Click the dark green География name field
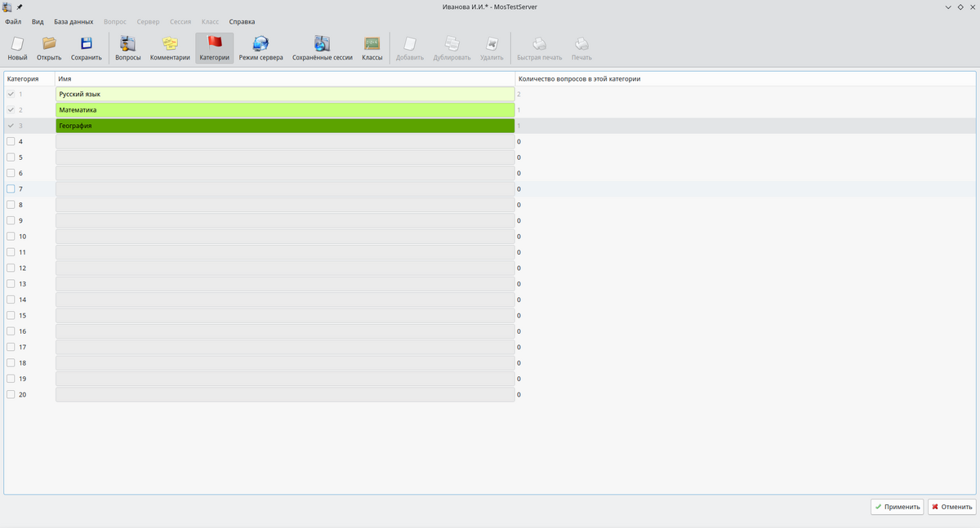 pos(284,126)
